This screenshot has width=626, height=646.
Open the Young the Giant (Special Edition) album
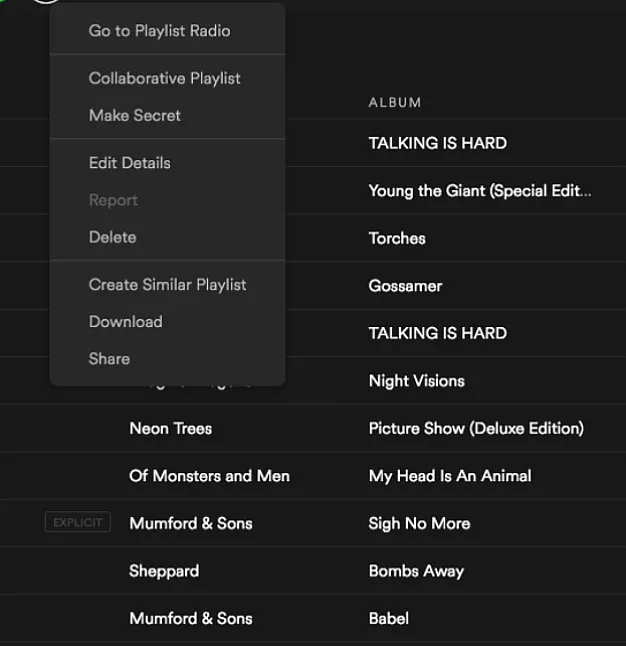pyautogui.click(x=479, y=191)
